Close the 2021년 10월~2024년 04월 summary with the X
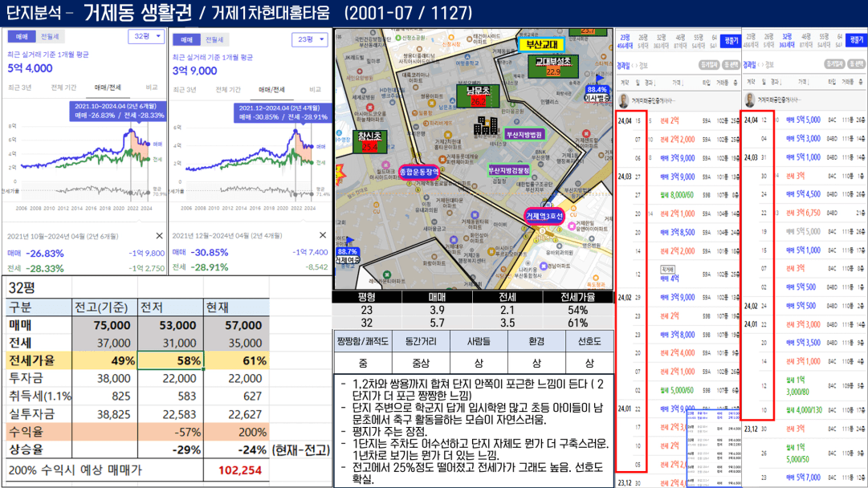 (x=160, y=236)
